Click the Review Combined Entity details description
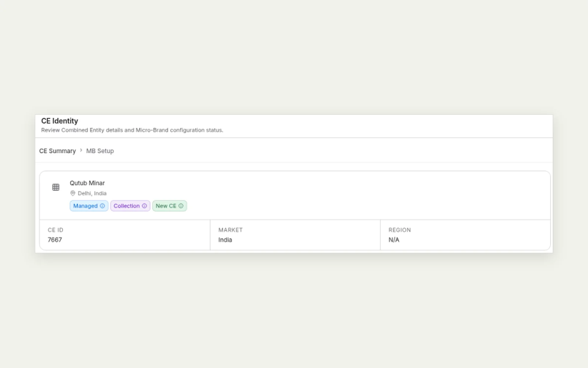588x368 pixels. click(132, 130)
